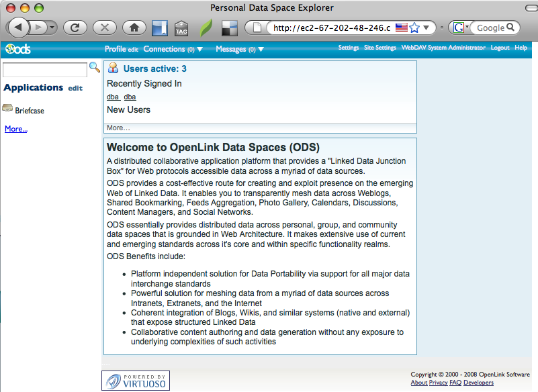The image size is (538, 392).
Task: Open Site Settings in top navigation
Action: tap(379, 48)
